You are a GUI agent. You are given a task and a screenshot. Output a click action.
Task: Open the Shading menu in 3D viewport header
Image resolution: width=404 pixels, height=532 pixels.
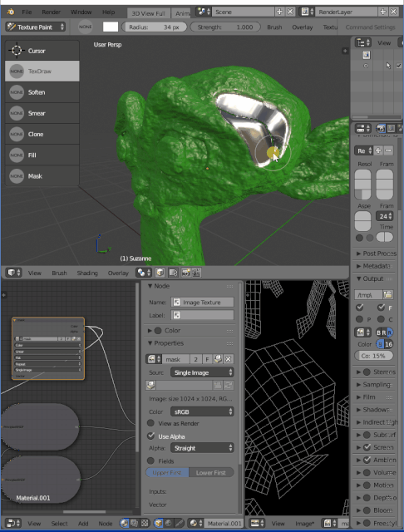[87, 273]
